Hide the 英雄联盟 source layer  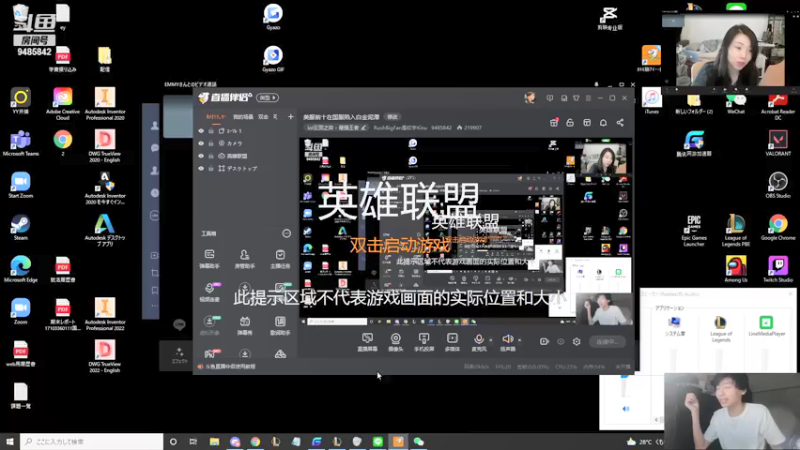click(201, 156)
